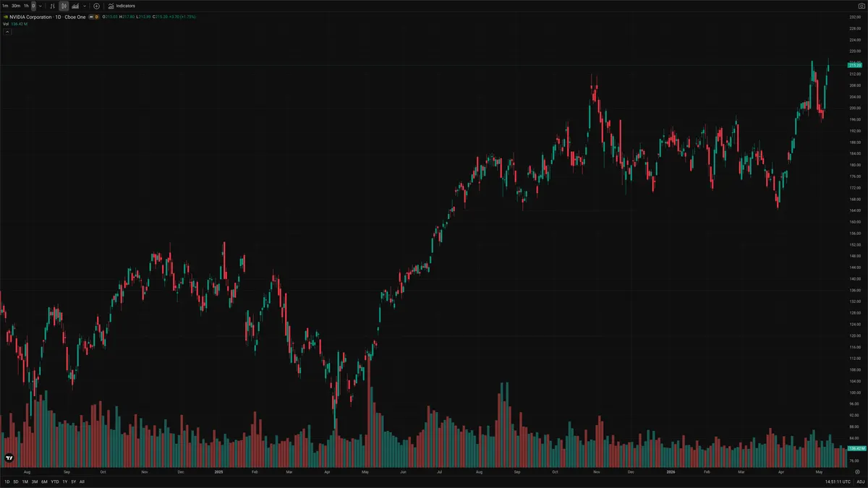Click the Compare or add symbol plus icon
The image size is (868, 488).
96,6
